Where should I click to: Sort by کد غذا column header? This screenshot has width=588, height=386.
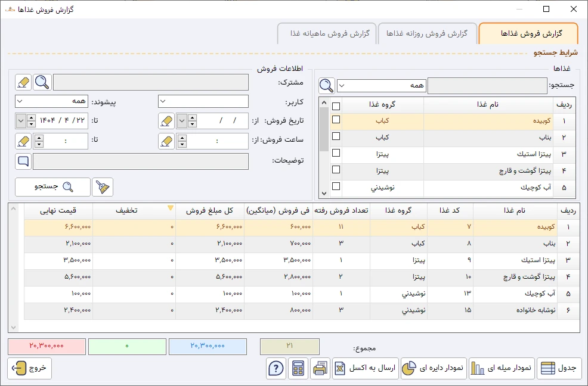click(x=450, y=211)
